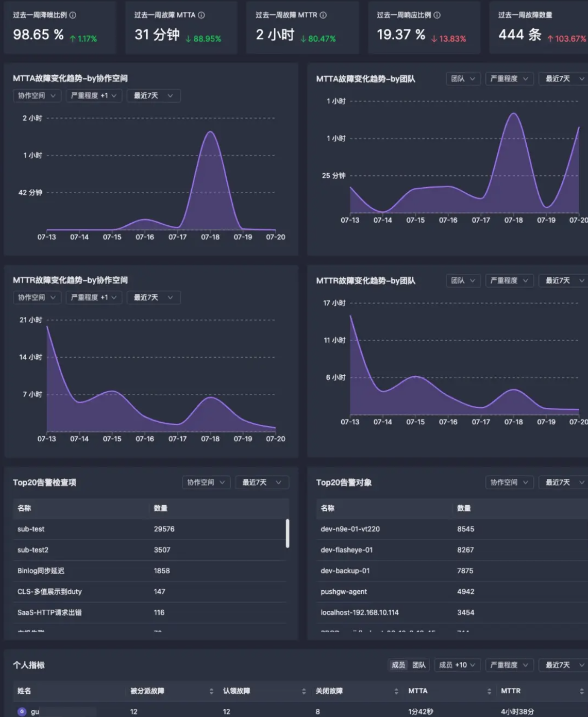Open 严重程度 +1 dropdown in MTTA by协作空间 chart
This screenshot has width=588, height=717.
point(94,96)
